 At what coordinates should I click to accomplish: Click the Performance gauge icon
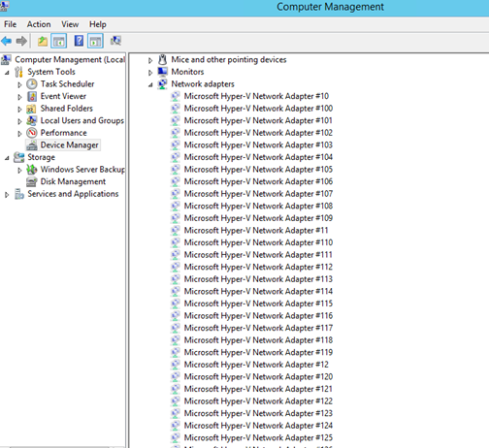coord(32,133)
